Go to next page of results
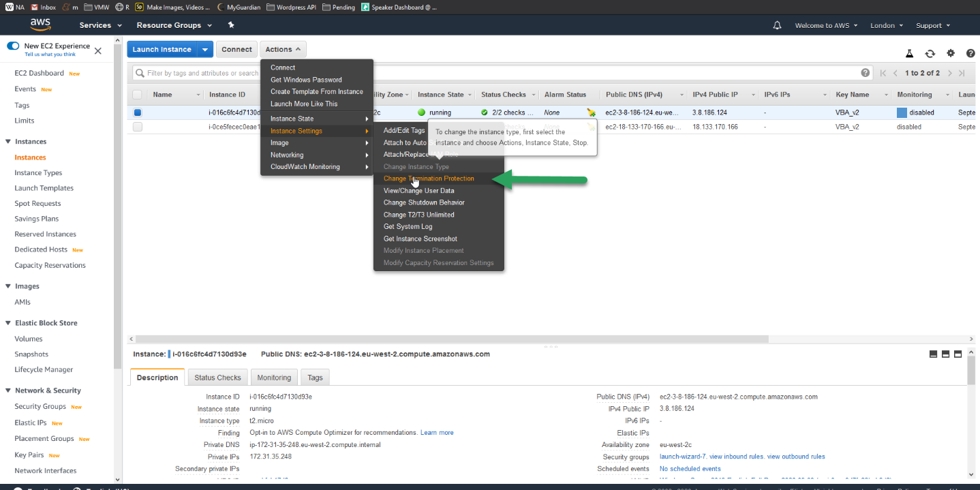This screenshot has width=980, height=490. pos(949,73)
